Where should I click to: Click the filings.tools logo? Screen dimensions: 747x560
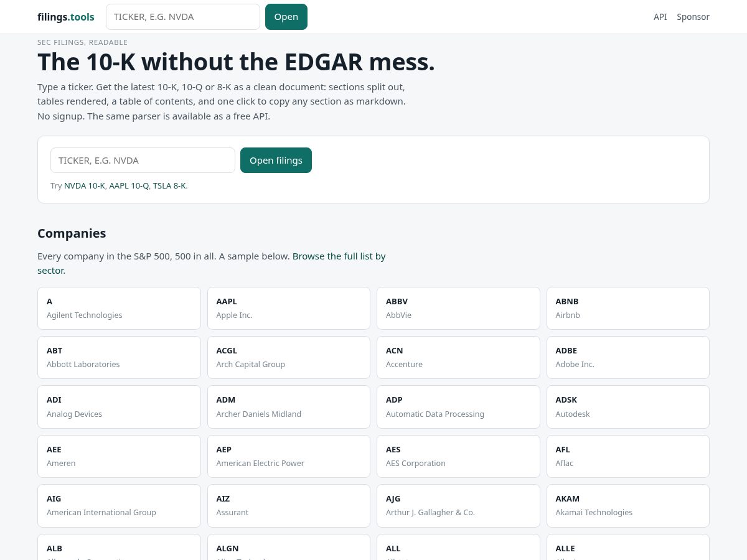coord(66,17)
